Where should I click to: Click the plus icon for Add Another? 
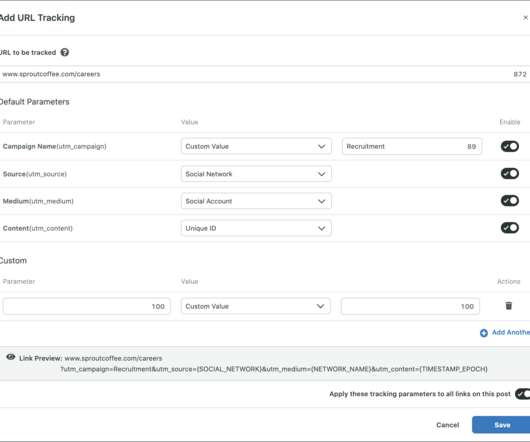click(x=484, y=333)
